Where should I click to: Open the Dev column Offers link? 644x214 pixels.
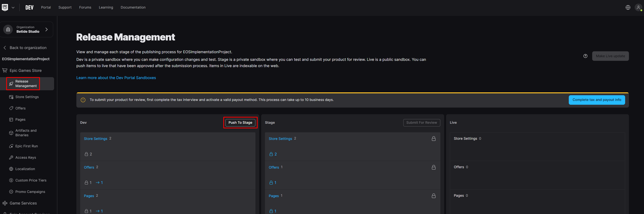(89, 167)
